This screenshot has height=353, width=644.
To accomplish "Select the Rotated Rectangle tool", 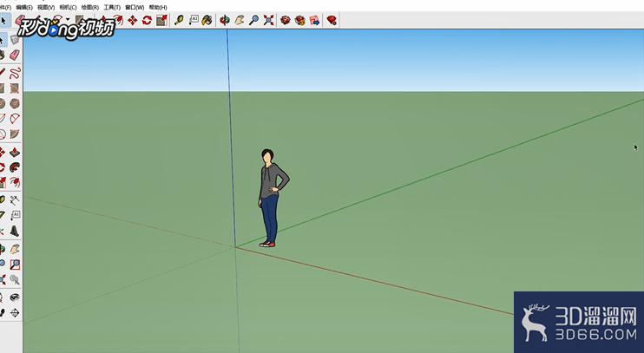I will click(x=15, y=88).
